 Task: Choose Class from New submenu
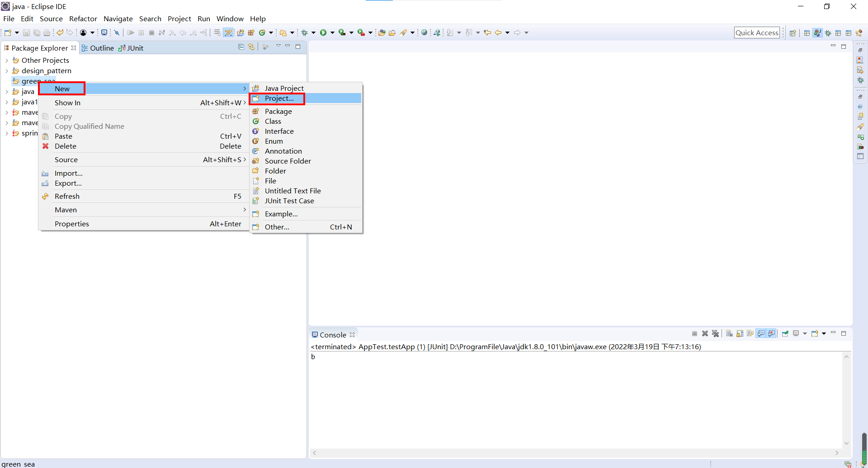click(306, 121)
